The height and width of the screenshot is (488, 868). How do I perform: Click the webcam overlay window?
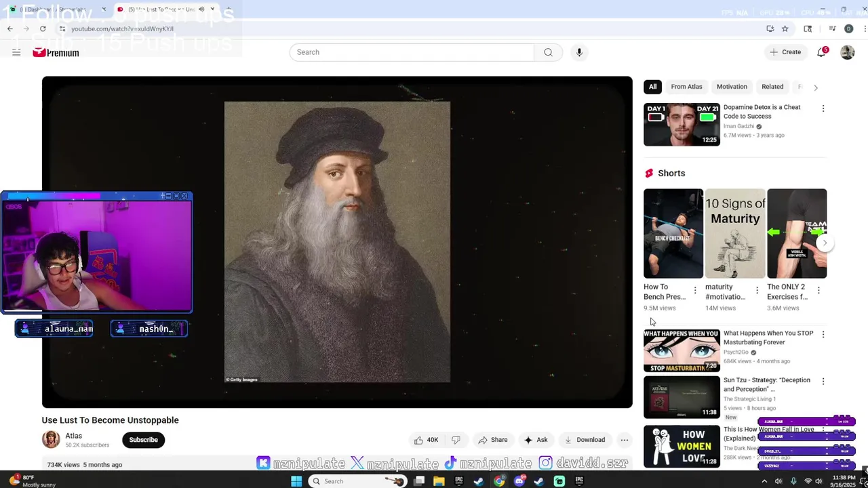click(x=97, y=253)
